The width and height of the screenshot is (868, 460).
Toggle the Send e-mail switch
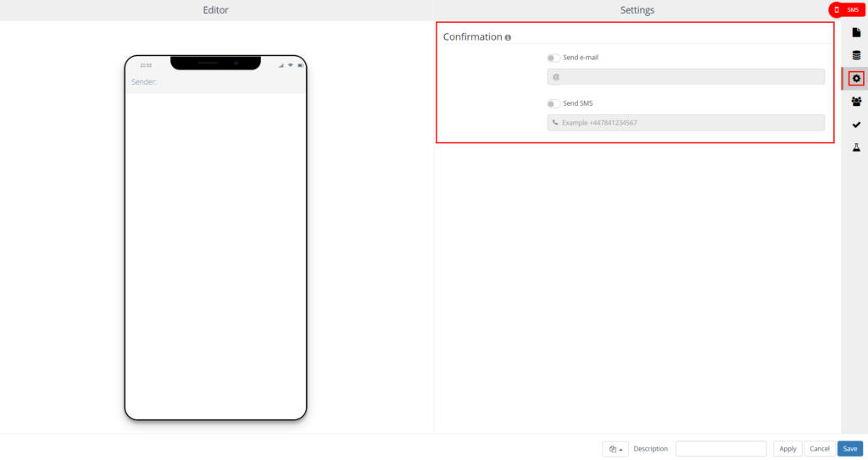coord(553,58)
